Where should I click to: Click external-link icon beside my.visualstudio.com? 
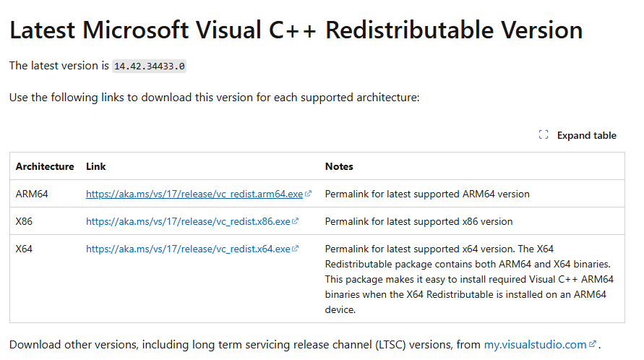click(x=593, y=345)
